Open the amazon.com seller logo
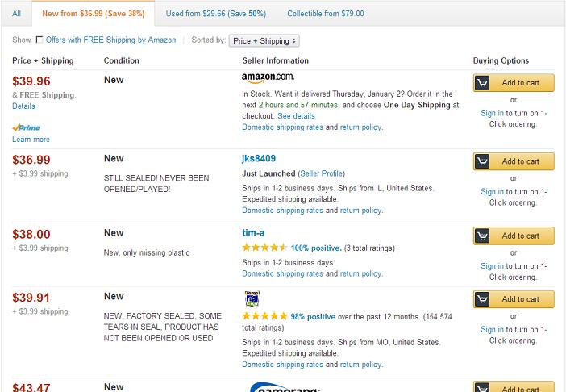 click(268, 77)
